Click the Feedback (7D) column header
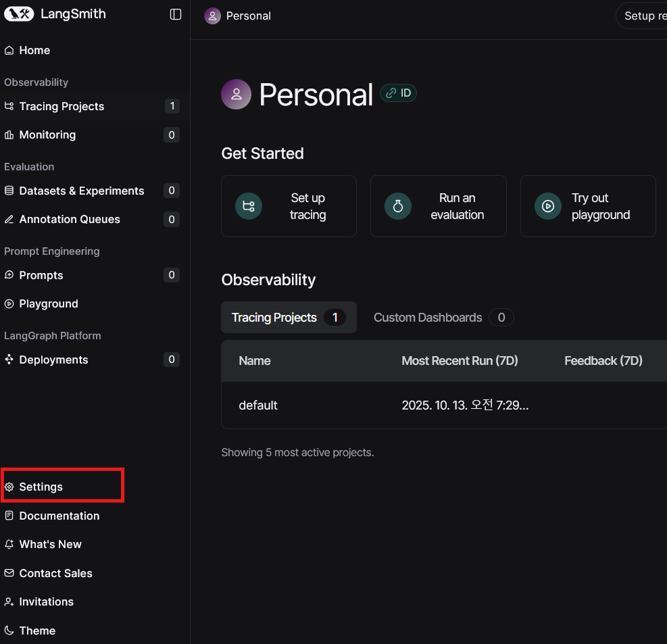Image resolution: width=667 pixels, height=644 pixels. [x=603, y=361]
